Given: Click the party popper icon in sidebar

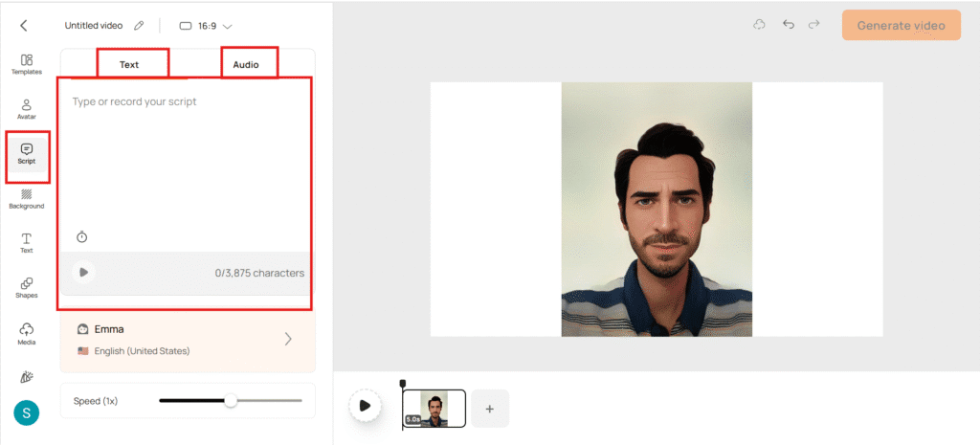Looking at the screenshot, I should [26, 376].
